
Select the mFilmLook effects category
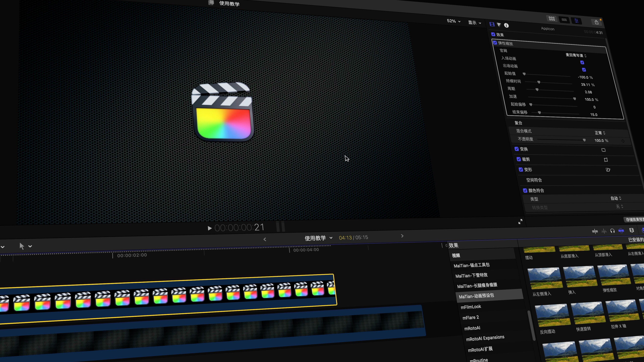pyautogui.click(x=471, y=307)
